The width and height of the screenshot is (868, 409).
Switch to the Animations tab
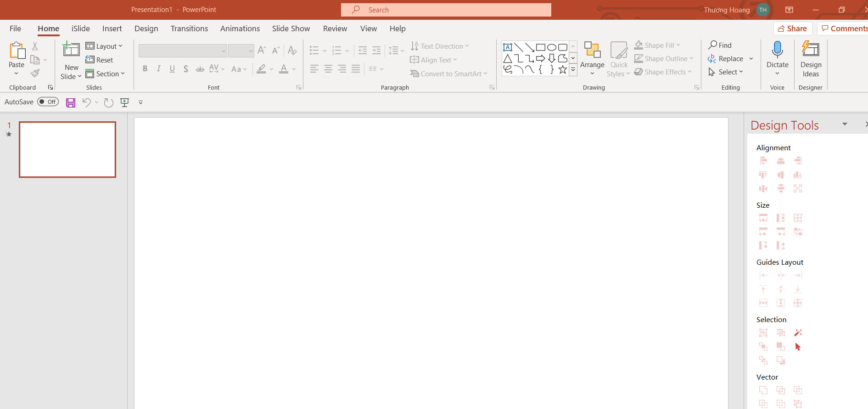[x=240, y=28]
